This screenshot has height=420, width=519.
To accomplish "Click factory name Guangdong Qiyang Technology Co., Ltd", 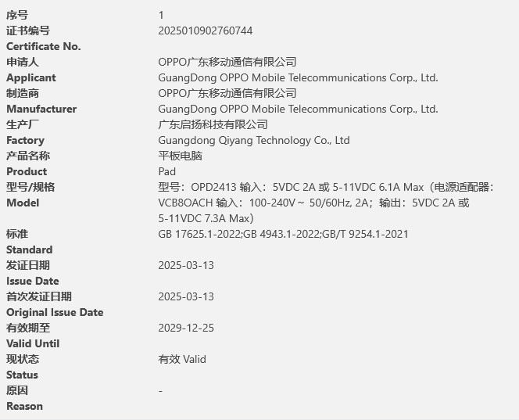I will 253,140.
